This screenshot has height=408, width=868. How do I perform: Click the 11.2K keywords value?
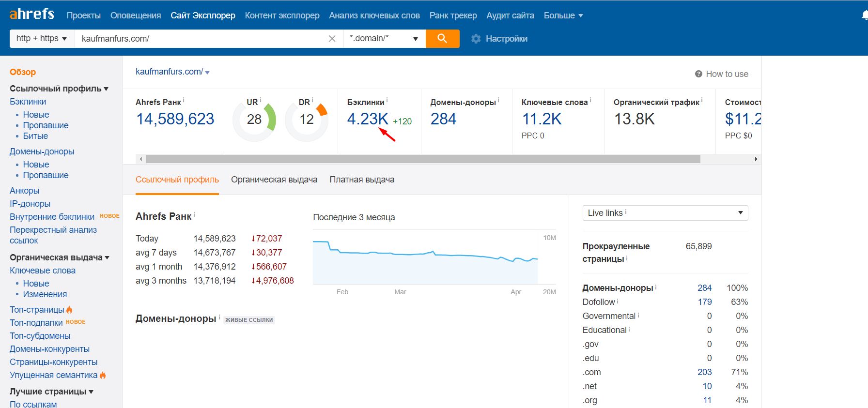tap(542, 119)
